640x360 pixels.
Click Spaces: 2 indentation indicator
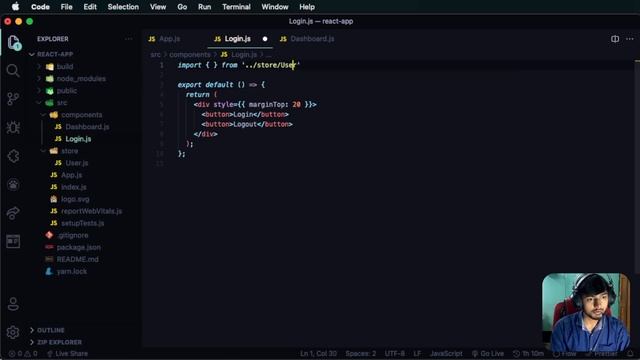(x=360, y=353)
